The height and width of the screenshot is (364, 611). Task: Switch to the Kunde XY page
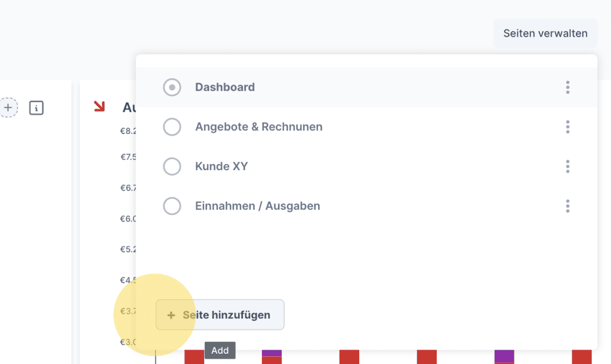click(221, 166)
